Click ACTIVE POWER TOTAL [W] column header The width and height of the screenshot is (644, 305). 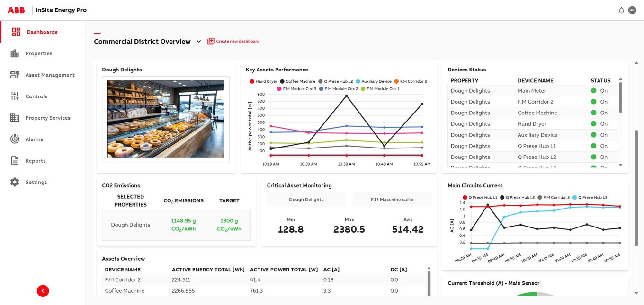click(x=284, y=270)
